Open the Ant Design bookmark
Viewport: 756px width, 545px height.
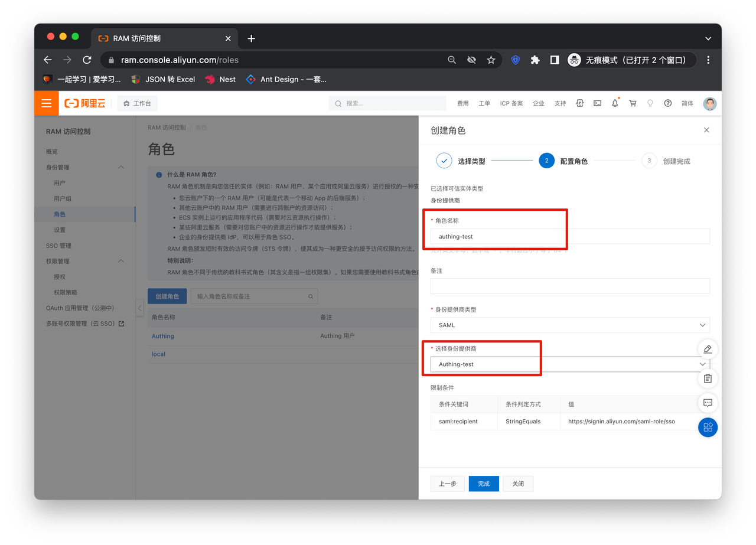click(x=286, y=79)
